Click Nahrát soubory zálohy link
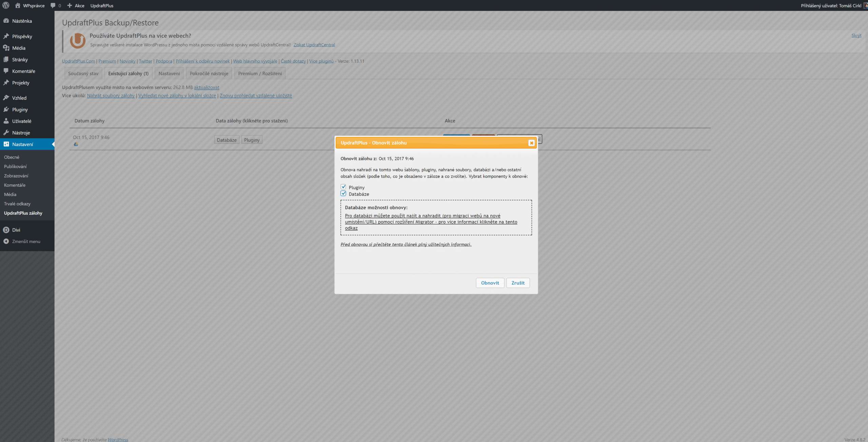This screenshot has height=442, width=868. tap(111, 95)
